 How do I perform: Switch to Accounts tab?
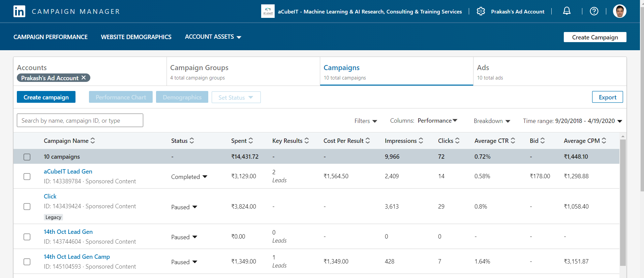click(x=90, y=71)
